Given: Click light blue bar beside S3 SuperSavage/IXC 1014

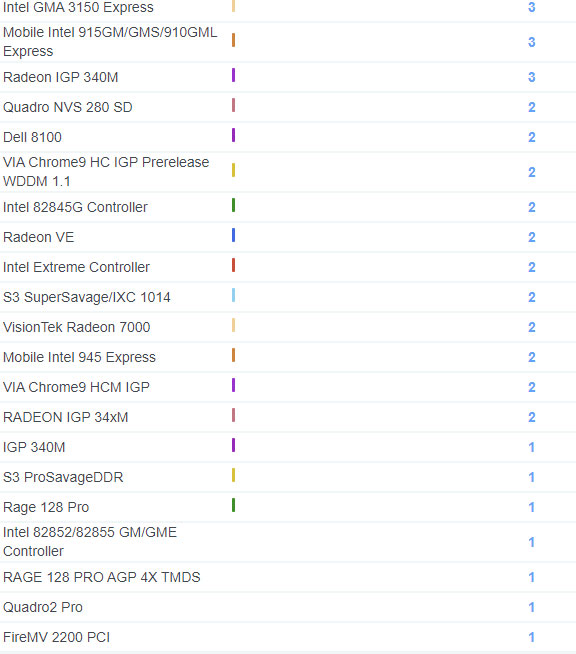Looking at the screenshot, I should (x=234, y=295).
